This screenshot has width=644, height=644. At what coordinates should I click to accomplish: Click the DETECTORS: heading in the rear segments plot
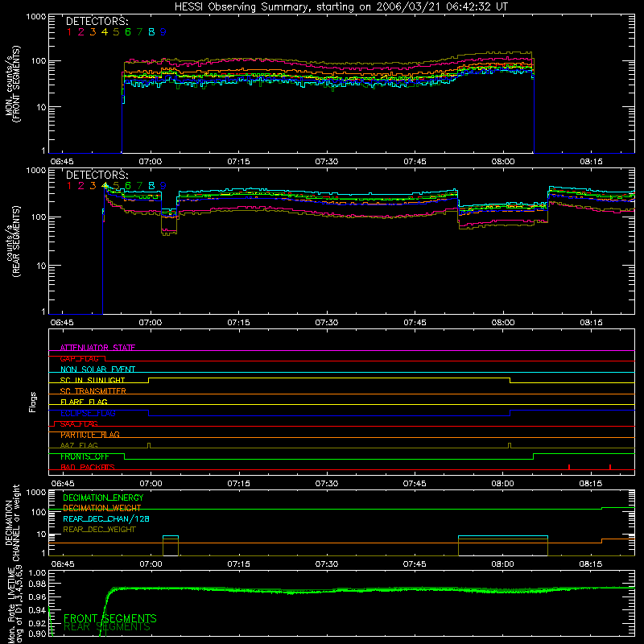[97, 175]
